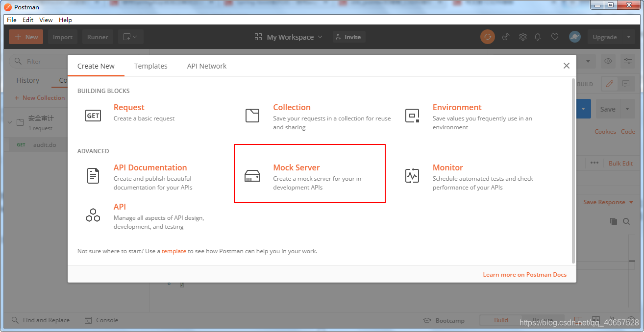This screenshot has height=332, width=644.
Task: Click the 安全审计 collection folder icon
Action: click(x=20, y=122)
